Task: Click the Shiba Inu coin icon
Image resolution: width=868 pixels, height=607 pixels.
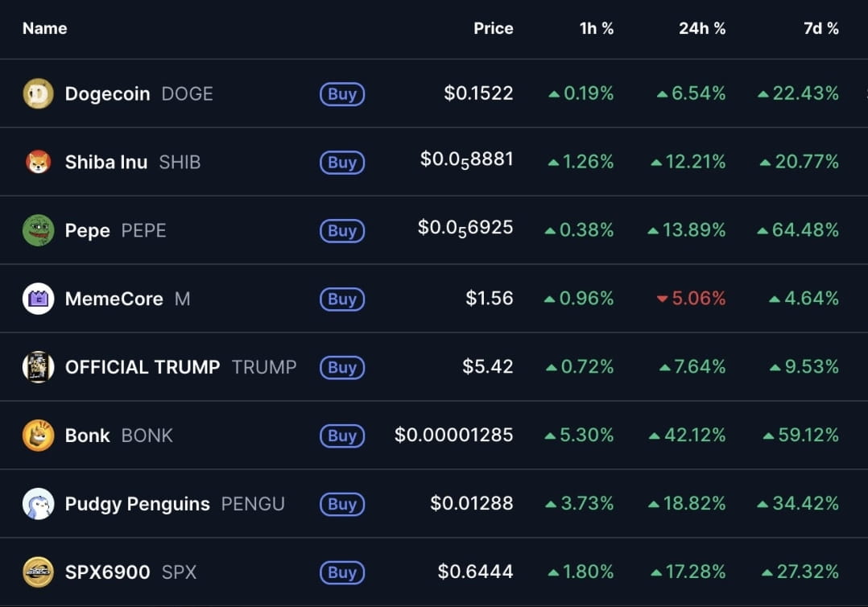Action: 38,162
